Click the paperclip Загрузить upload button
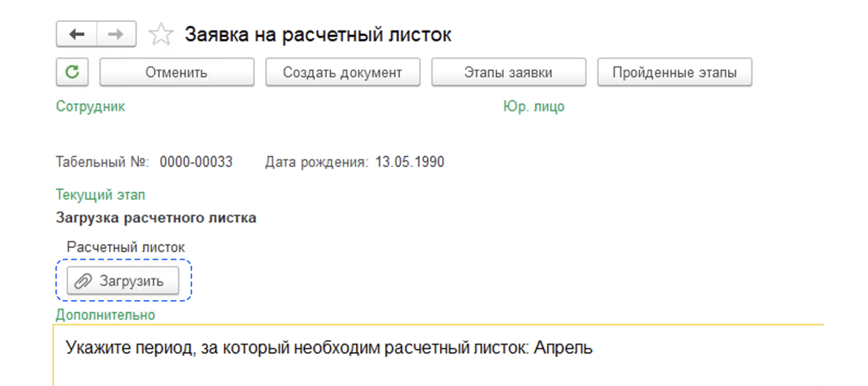This screenshot has width=868, height=386. 123,281
